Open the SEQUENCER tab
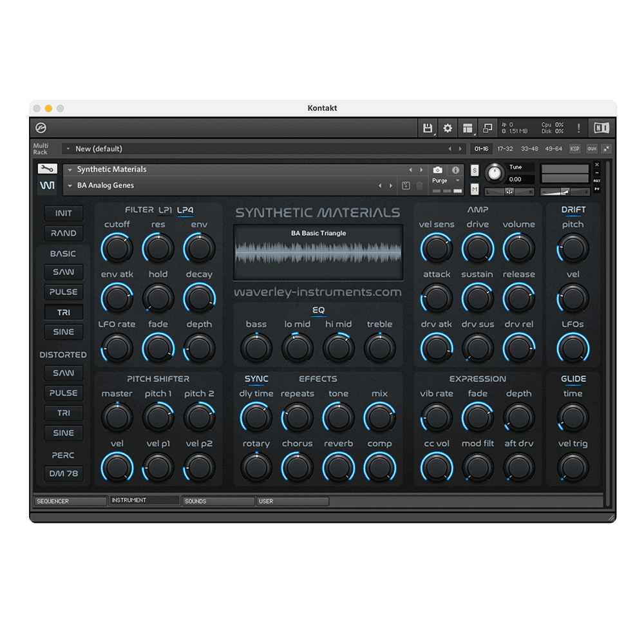This screenshot has height=644, width=644. 70,501
